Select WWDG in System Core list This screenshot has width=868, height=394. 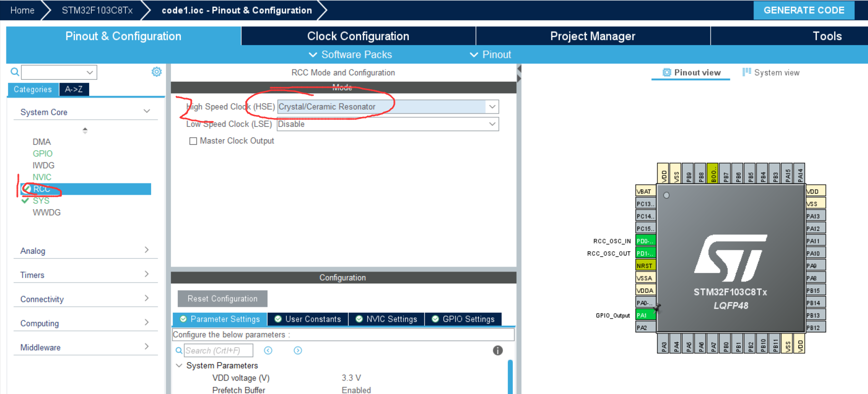(47, 213)
